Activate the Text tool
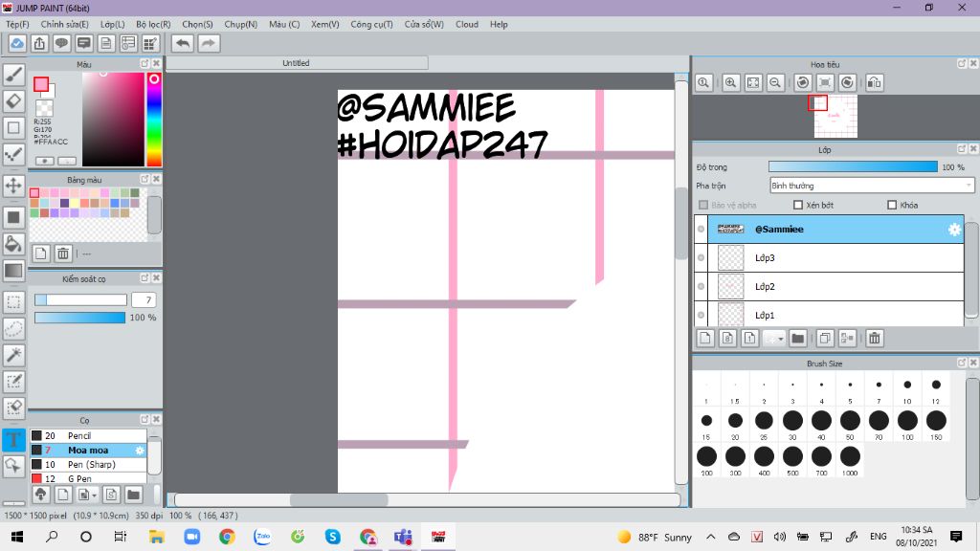This screenshot has height=551, width=980. coord(13,439)
